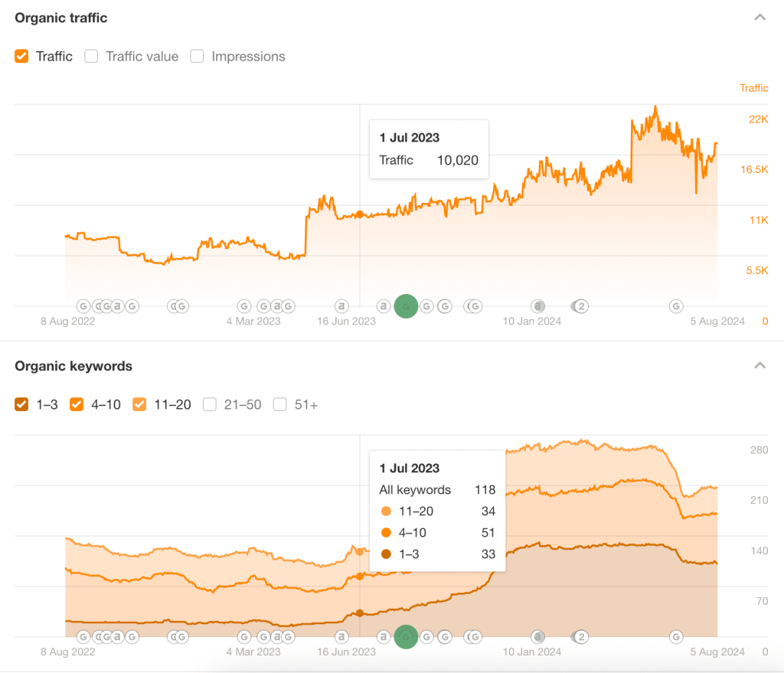Select the green Google update marker on traffic timeline
This screenshot has height=673, width=784.
406,306
